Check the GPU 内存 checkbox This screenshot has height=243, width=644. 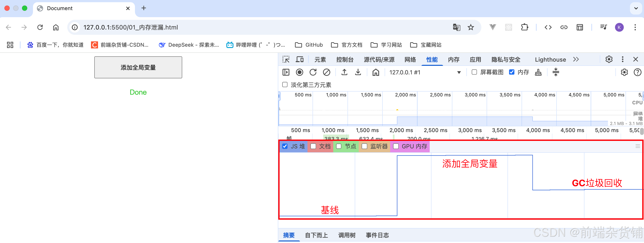[x=396, y=146]
